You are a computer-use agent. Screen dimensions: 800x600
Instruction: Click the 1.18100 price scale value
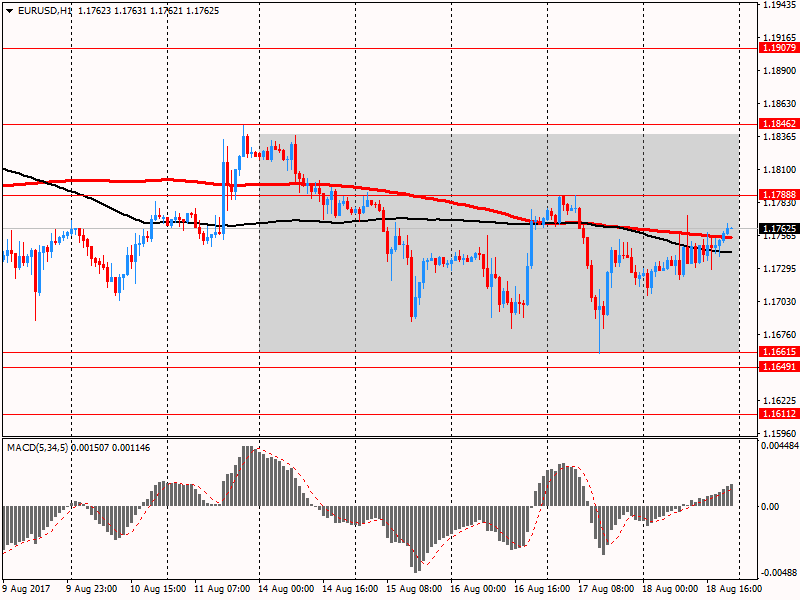tap(780, 169)
